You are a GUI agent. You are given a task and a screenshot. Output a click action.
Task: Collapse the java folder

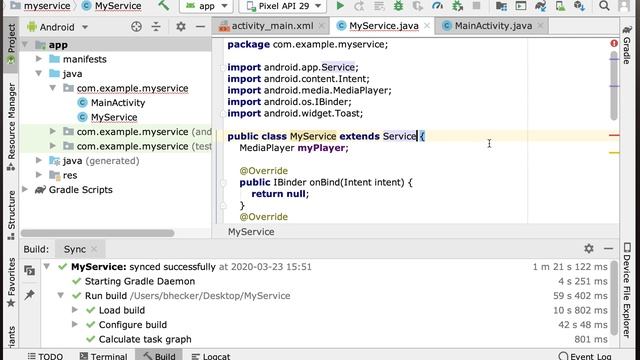[x=39, y=73]
